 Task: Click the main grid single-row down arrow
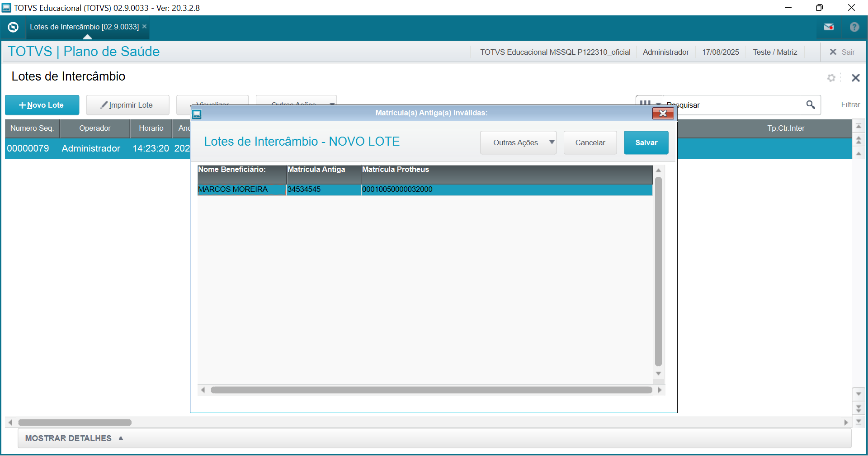tap(859, 394)
